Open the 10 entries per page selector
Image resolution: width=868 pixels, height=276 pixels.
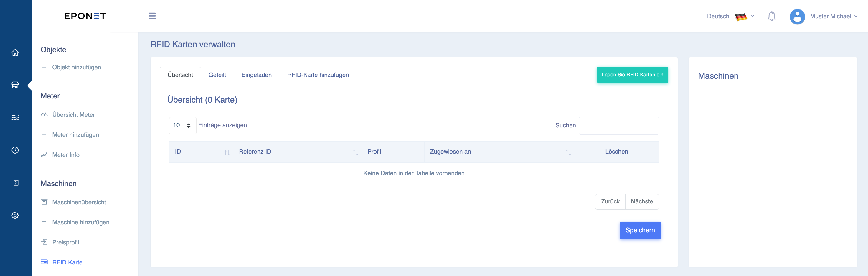click(x=182, y=125)
